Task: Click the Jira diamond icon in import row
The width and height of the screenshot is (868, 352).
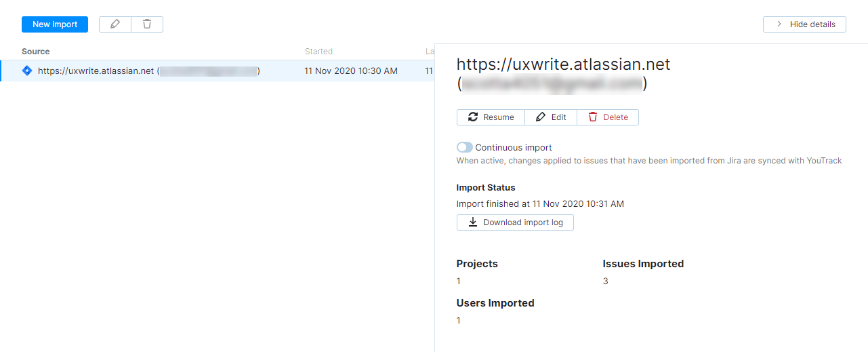Action: pos(27,71)
